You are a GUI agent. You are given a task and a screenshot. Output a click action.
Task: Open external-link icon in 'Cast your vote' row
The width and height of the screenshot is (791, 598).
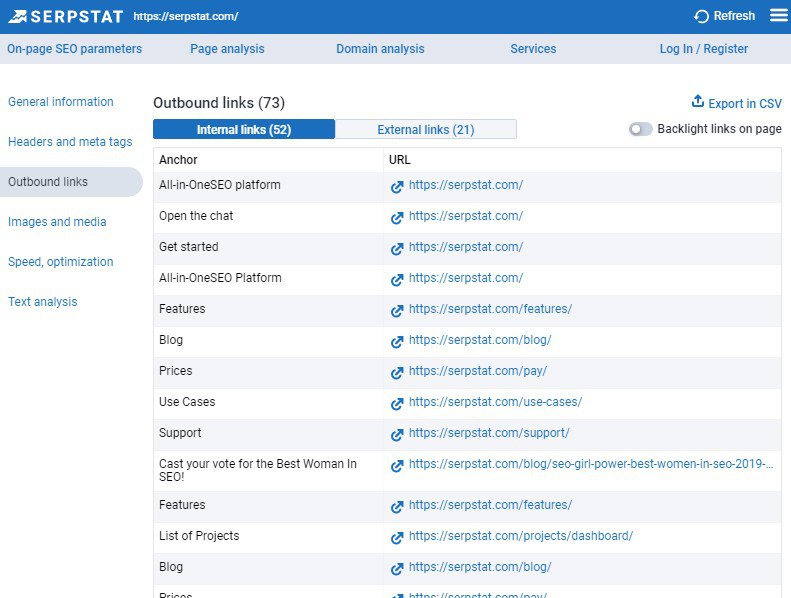397,466
